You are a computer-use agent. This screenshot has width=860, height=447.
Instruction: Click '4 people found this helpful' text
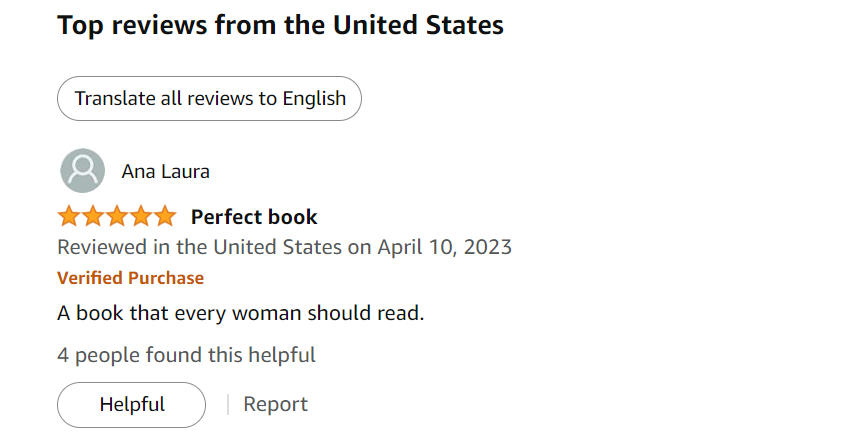click(x=186, y=355)
